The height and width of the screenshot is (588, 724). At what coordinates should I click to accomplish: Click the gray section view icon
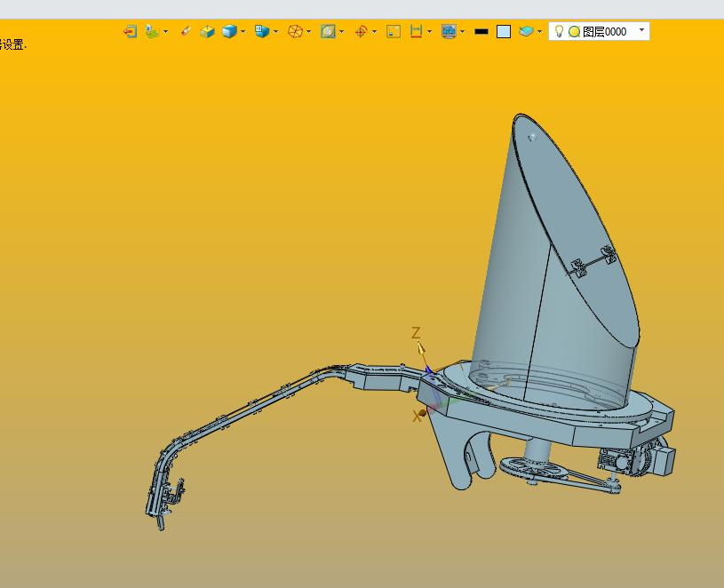coord(328,31)
